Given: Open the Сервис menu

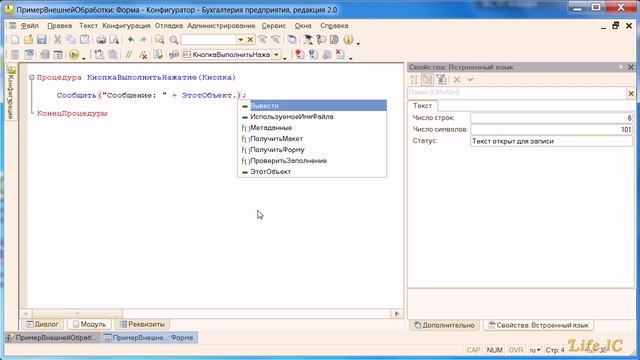Looking at the screenshot, I should (273, 25).
